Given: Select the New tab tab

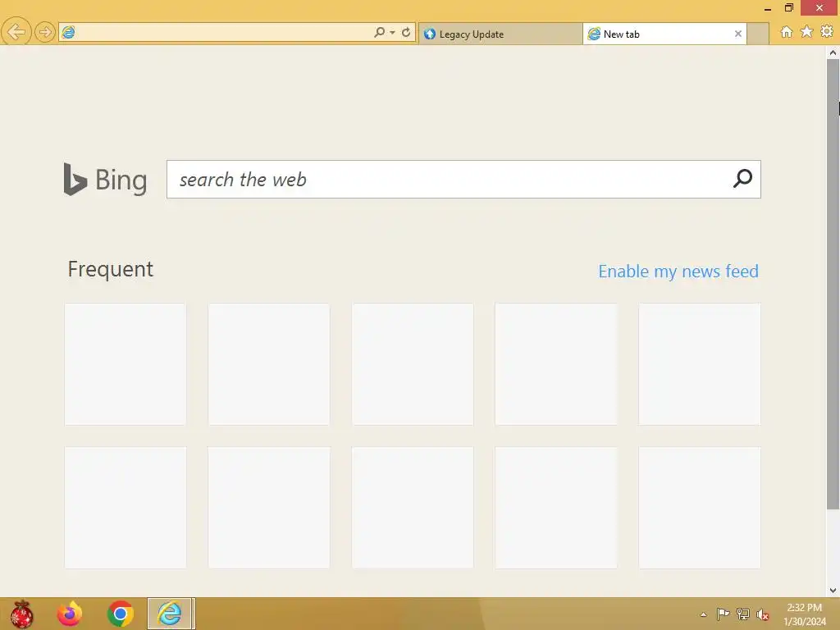Looking at the screenshot, I should tap(664, 34).
